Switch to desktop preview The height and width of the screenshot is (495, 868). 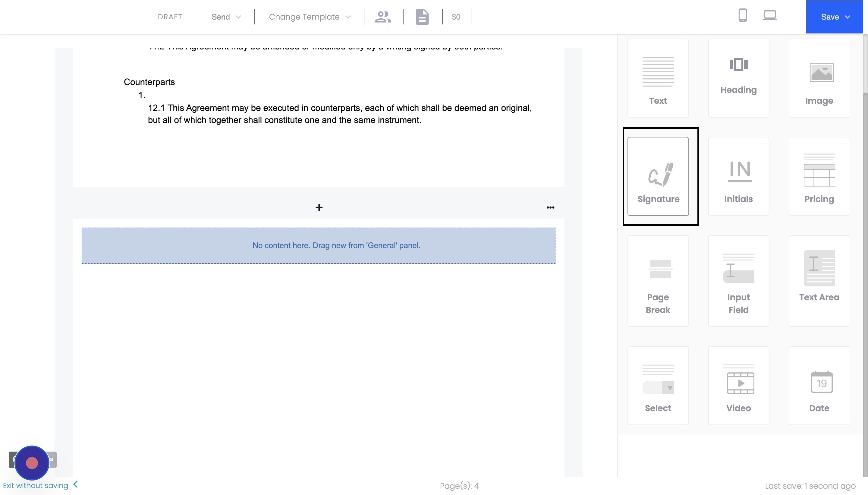769,15
